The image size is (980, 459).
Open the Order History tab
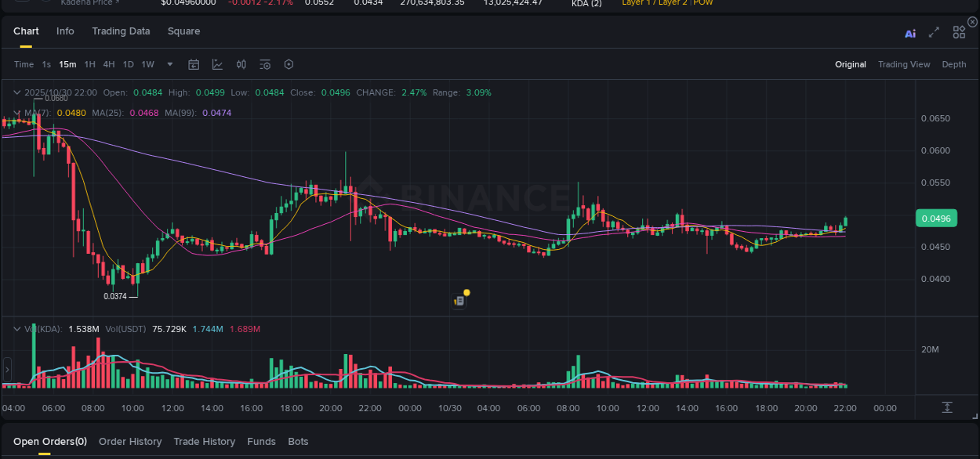coord(130,441)
